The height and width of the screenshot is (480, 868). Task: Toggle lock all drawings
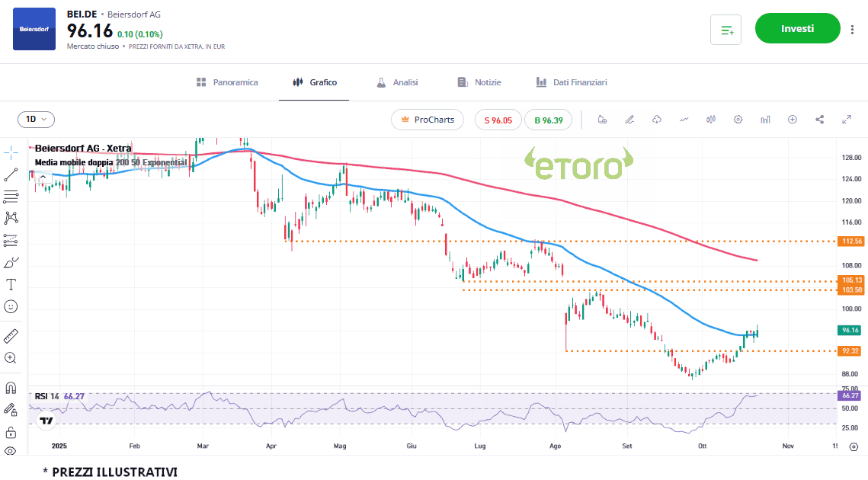(11, 432)
